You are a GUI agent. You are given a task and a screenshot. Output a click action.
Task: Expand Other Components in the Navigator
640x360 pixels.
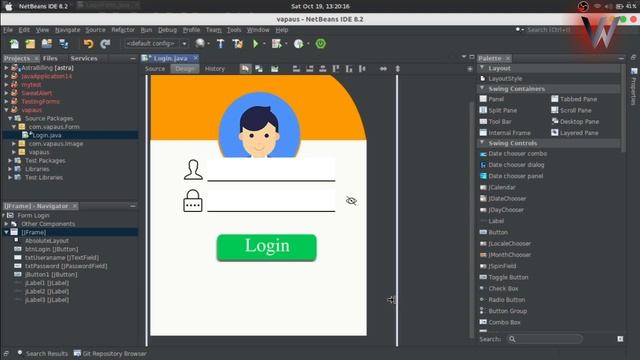click(6, 224)
